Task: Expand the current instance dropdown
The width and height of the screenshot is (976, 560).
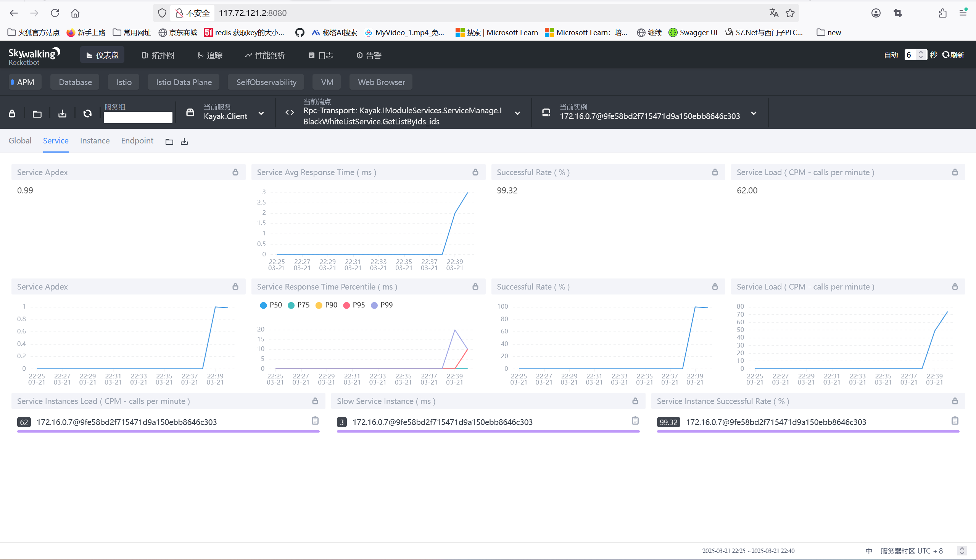Action: point(754,113)
